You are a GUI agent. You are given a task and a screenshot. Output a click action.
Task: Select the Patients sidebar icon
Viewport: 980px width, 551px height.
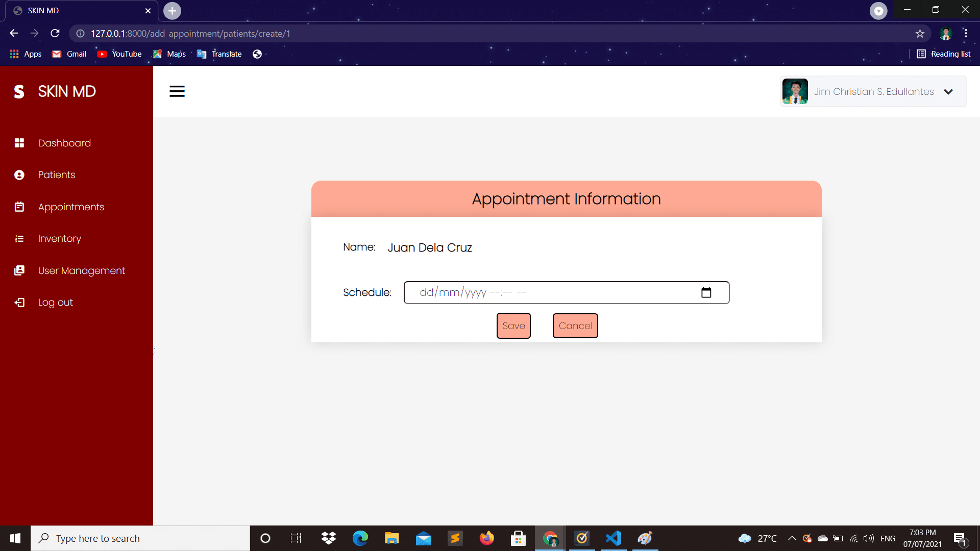click(x=19, y=174)
